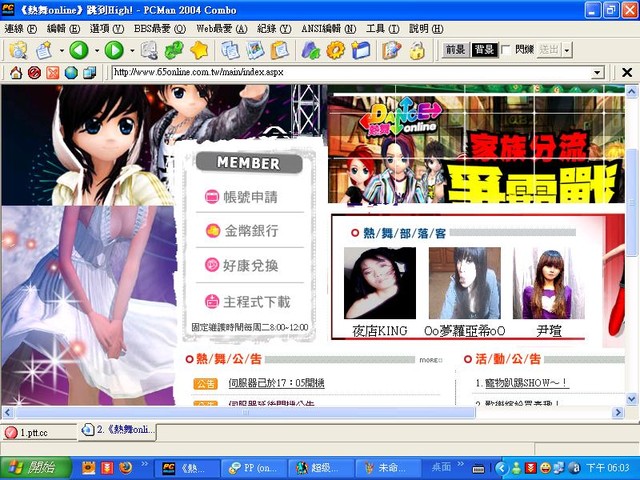640x480 pixels.
Task: Open the 連線 menu
Action: tap(20, 29)
